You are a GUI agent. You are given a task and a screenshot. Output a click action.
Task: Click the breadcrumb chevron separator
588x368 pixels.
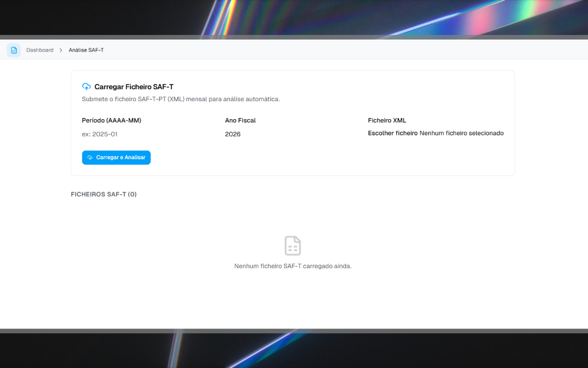61,50
